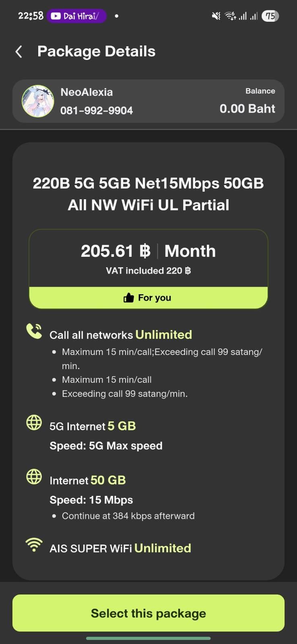297x644 pixels.
Task: Open the NeoAlexia profile avatar
Action: coord(38,101)
